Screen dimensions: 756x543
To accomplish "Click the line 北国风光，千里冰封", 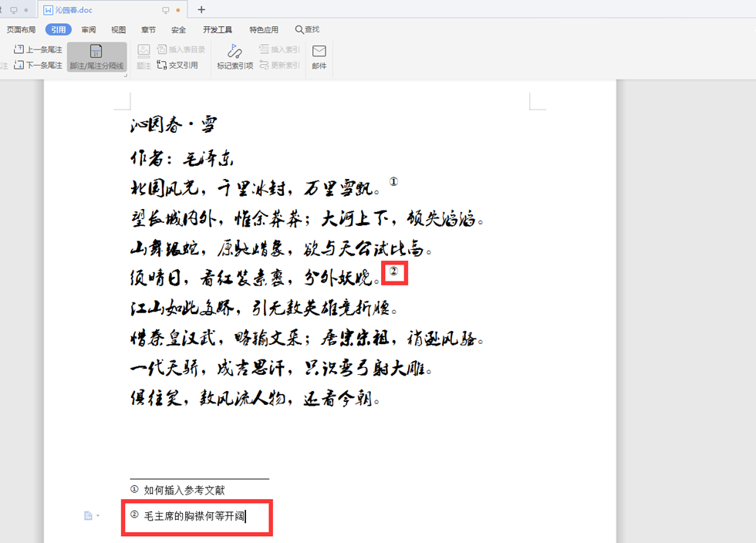I will [x=255, y=188].
